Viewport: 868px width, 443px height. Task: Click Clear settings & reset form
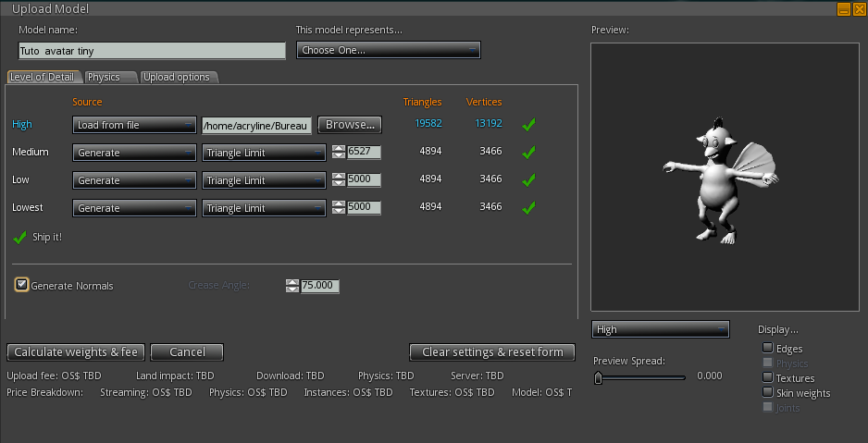(x=492, y=352)
